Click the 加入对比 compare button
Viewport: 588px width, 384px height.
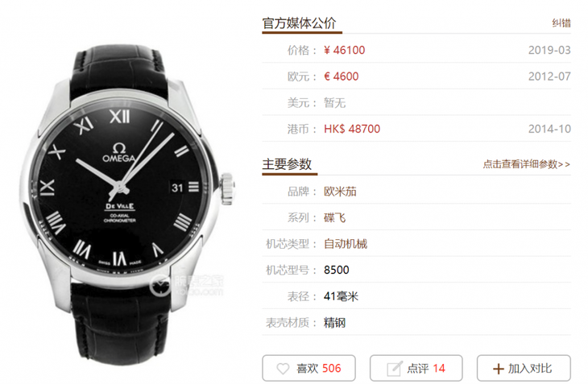pyautogui.click(x=524, y=368)
